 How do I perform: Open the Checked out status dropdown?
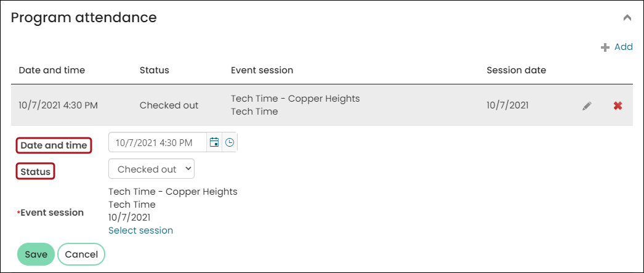pos(151,169)
